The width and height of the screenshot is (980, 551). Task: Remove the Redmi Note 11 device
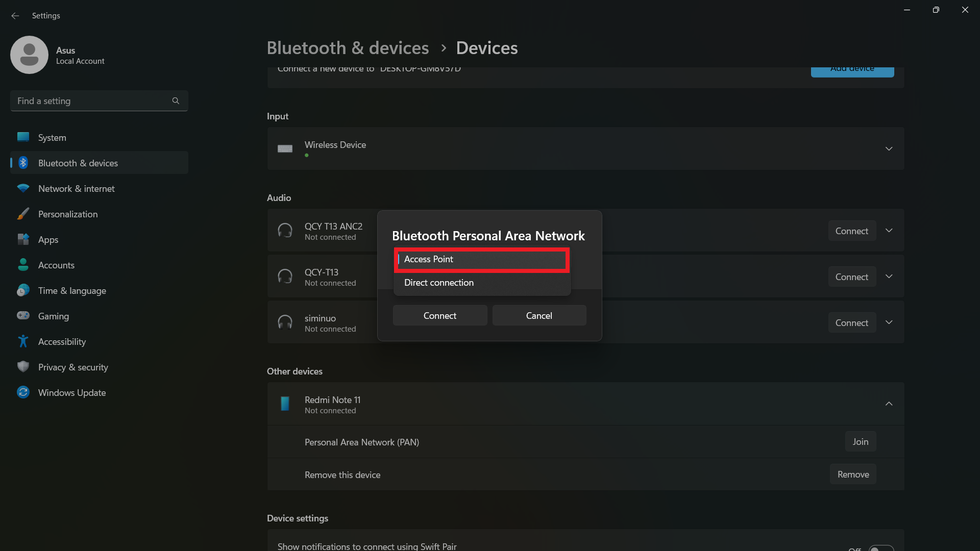click(853, 474)
